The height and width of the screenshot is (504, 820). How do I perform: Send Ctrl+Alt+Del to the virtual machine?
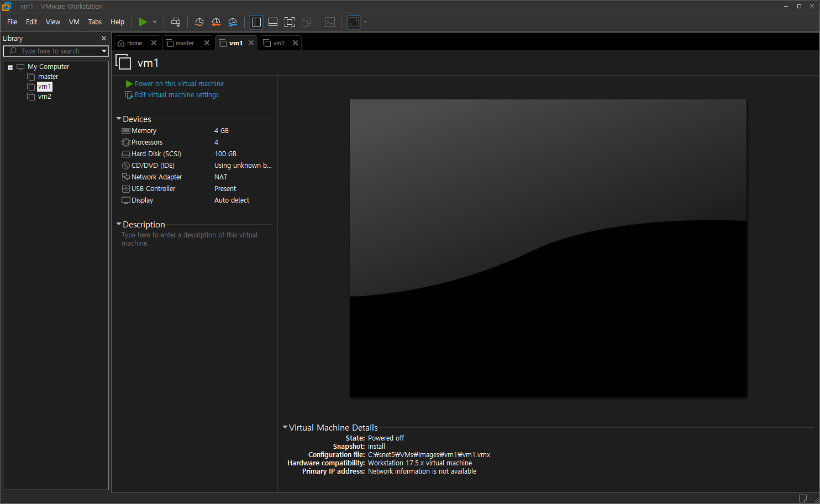click(x=176, y=22)
